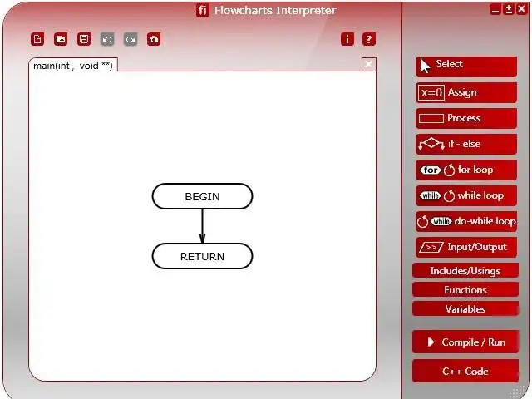Close the tab with the gray X
532x399 pixels.
pyautogui.click(x=369, y=64)
